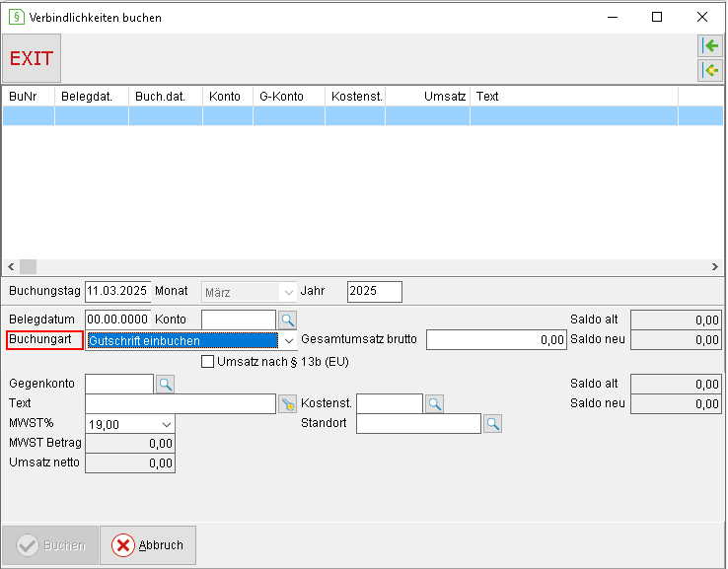Click the green arrow icon at top right
Screen dimensions: 728x569
[x=710, y=45]
